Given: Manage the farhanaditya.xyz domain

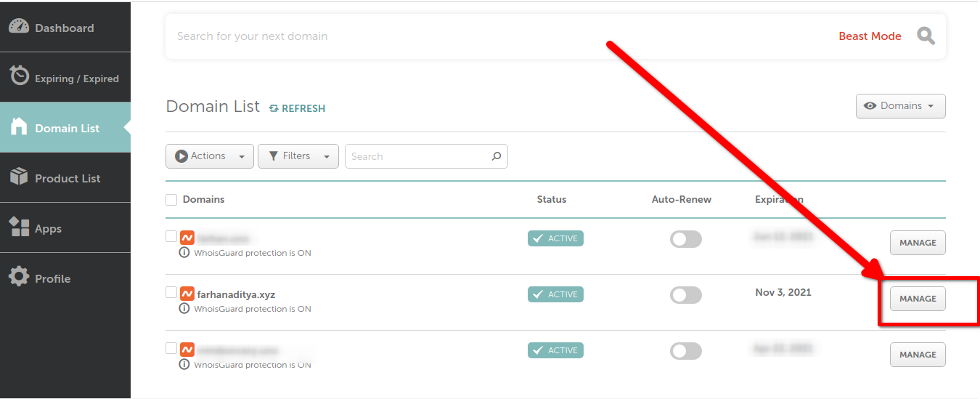Looking at the screenshot, I should [x=918, y=299].
